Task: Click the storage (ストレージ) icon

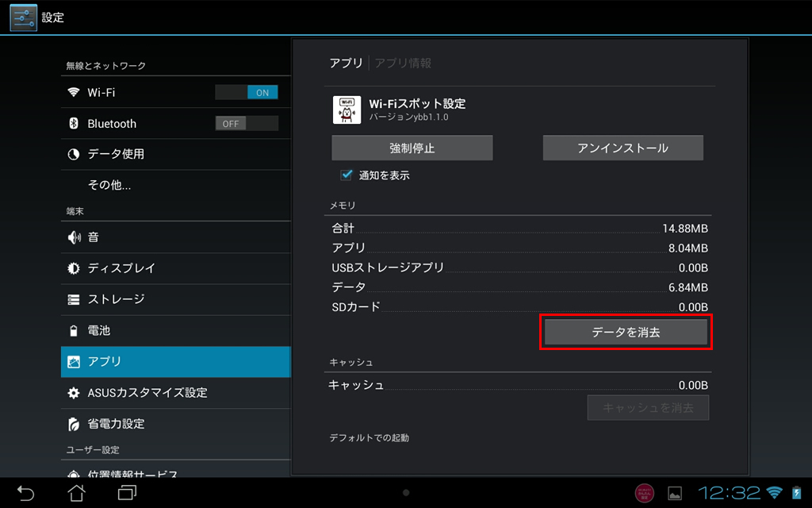Action: (x=74, y=299)
